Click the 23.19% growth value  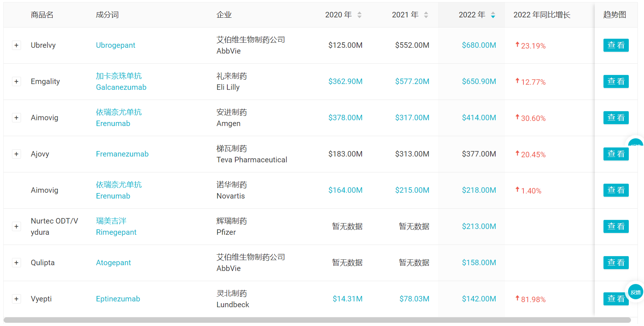533,46
